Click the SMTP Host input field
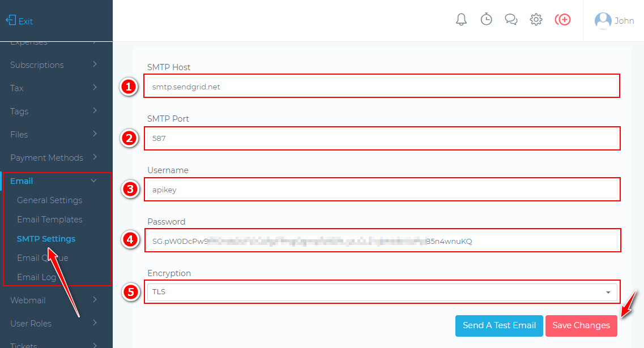 tap(382, 87)
